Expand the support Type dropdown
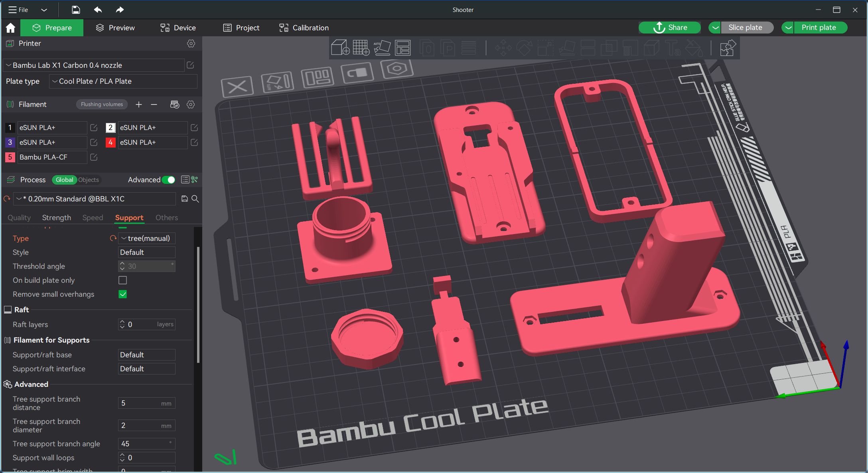The width and height of the screenshot is (868, 473). point(146,238)
